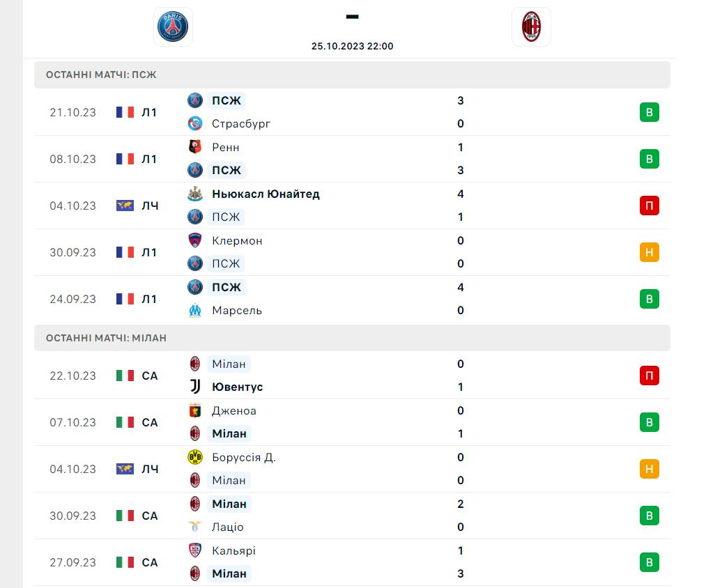
Task: Click the Newcastle United team logo
Action: [195, 194]
